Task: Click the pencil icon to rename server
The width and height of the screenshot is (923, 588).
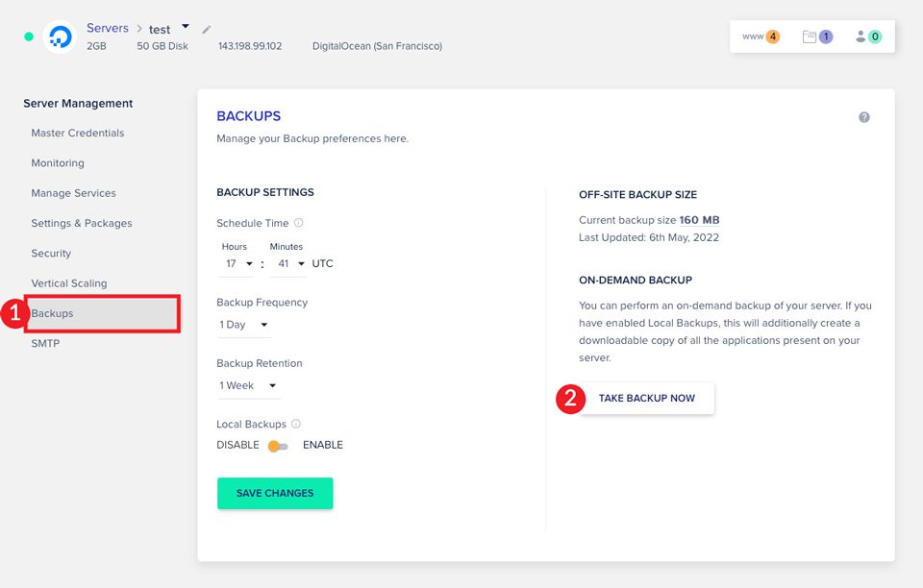Action: pyautogui.click(x=206, y=31)
